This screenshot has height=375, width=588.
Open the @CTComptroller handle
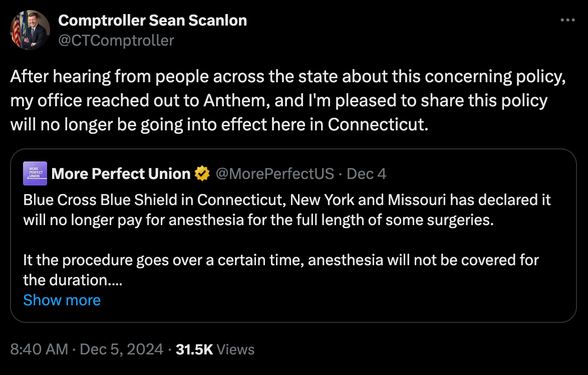click(x=116, y=40)
